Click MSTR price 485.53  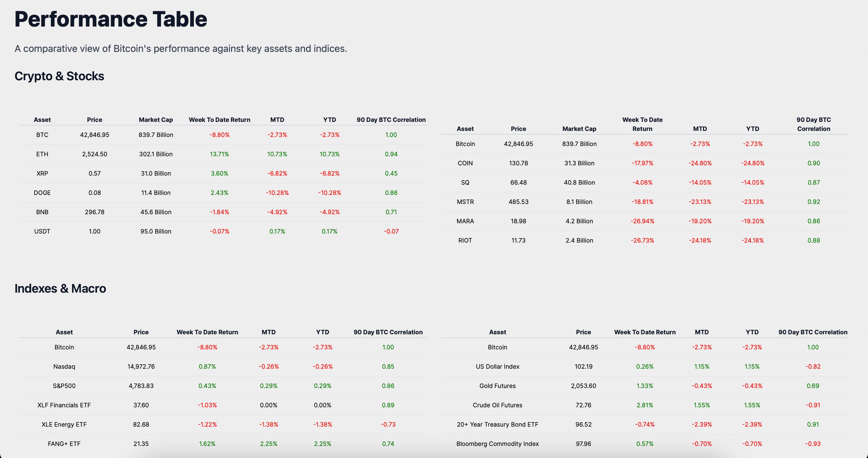(x=518, y=202)
